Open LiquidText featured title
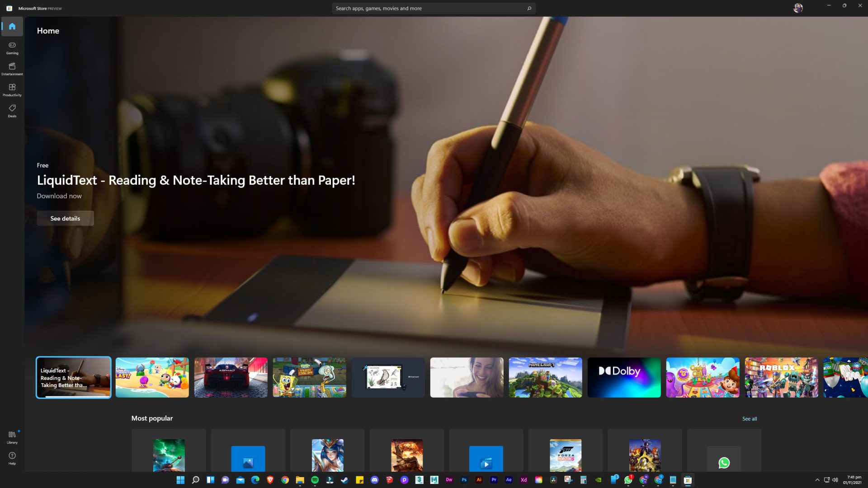The width and height of the screenshot is (868, 488). [x=196, y=180]
